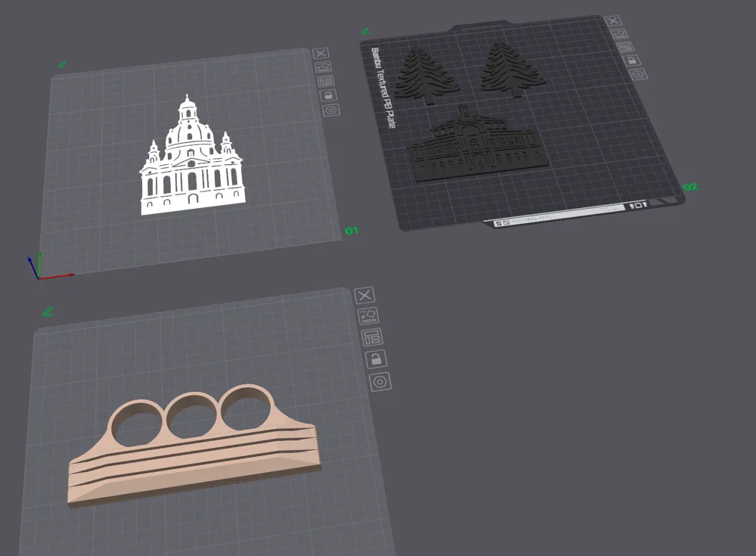756x556 pixels.
Task: Remove all objects from the beige model's plate
Action: coord(364,295)
